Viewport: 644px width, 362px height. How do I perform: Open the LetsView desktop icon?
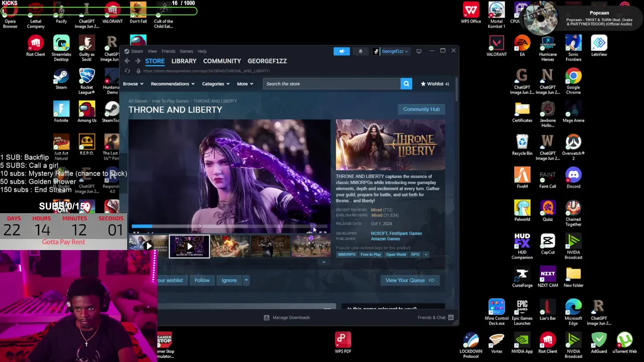tap(599, 46)
